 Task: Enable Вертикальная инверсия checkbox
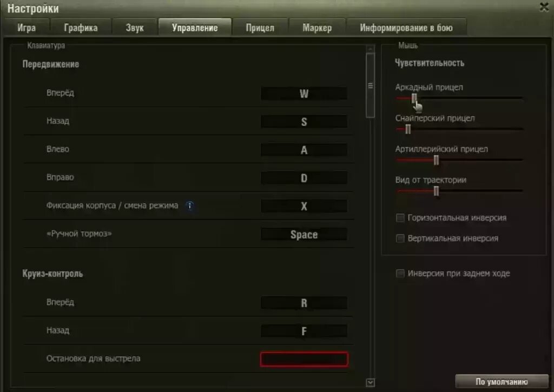click(400, 238)
